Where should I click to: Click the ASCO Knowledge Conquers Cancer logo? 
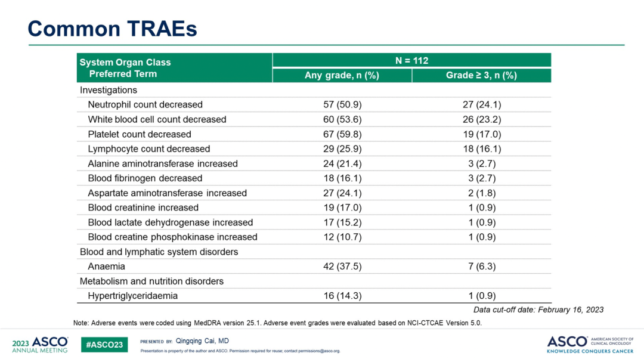tap(590, 343)
